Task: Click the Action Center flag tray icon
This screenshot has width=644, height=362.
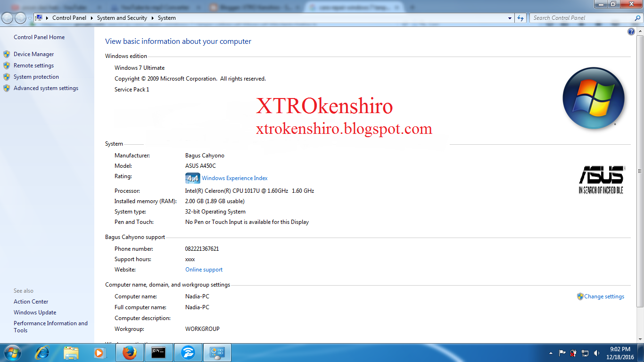Action: pyautogui.click(x=562, y=353)
